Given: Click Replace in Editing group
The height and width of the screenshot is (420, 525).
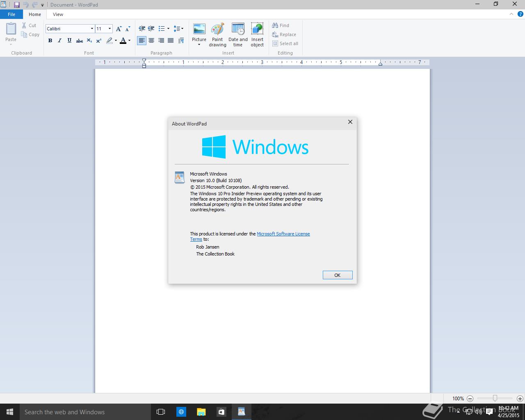Looking at the screenshot, I should (x=284, y=34).
